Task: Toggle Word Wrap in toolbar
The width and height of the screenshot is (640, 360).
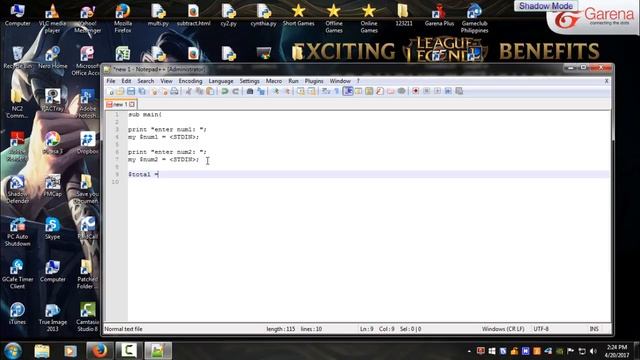Action: (x=327, y=91)
